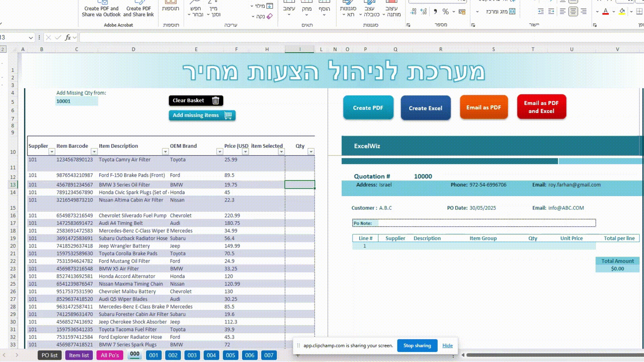Toggle center alignment

tap(573, 12)
